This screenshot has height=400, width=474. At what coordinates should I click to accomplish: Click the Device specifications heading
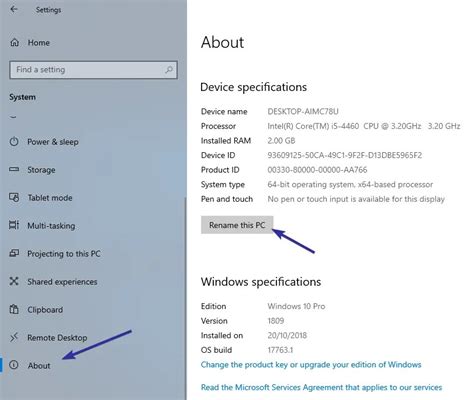tap(254, 87)
